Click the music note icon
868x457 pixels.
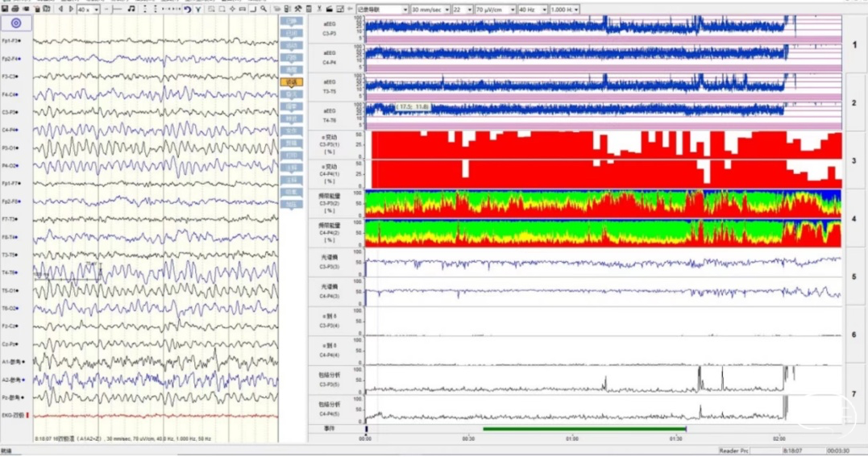[x=131, y=9]
